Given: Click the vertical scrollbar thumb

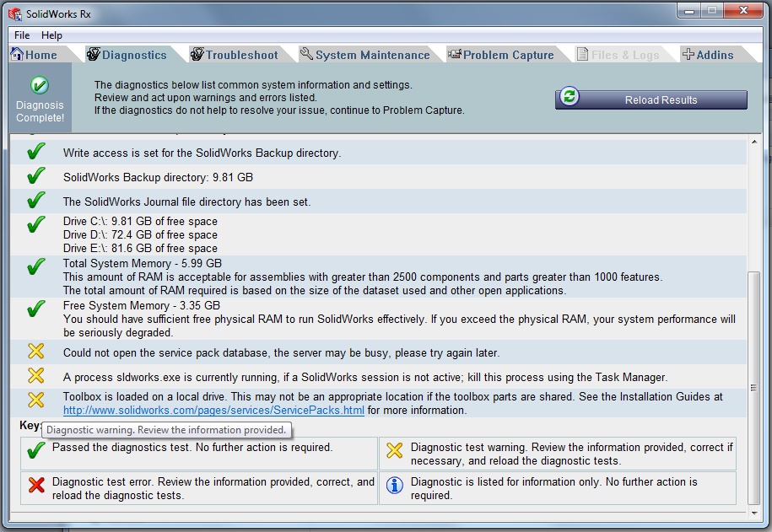Looking at the screenshot, I should tap(753, 388).
